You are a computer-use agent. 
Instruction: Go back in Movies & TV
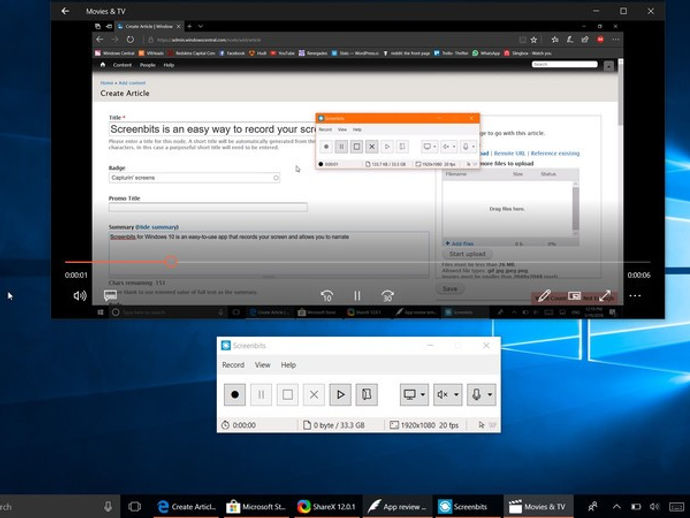65,11
